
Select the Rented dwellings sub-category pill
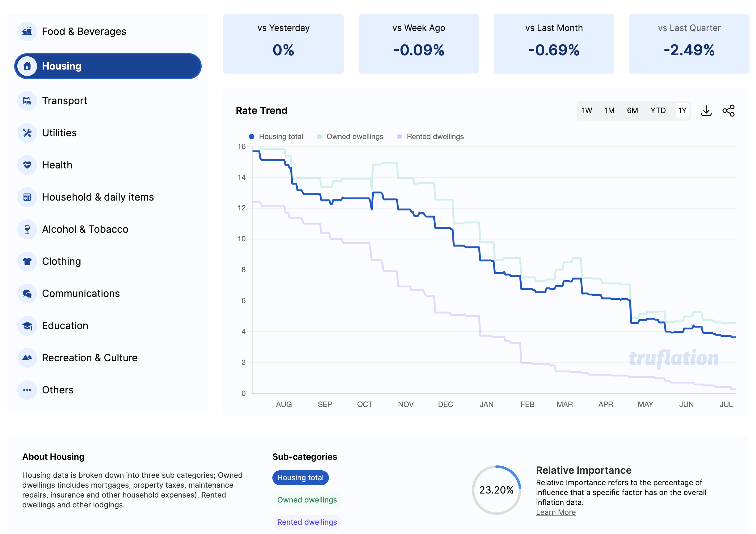307,522
